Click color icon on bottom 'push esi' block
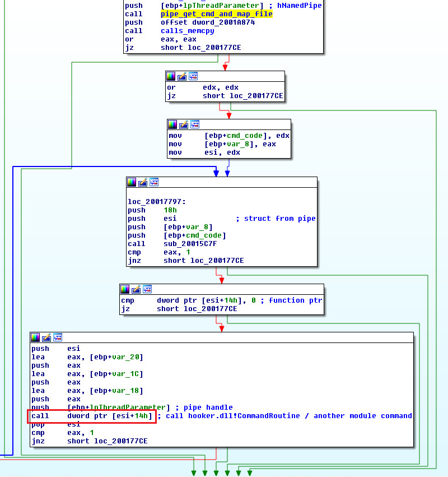 click(35, 337)
